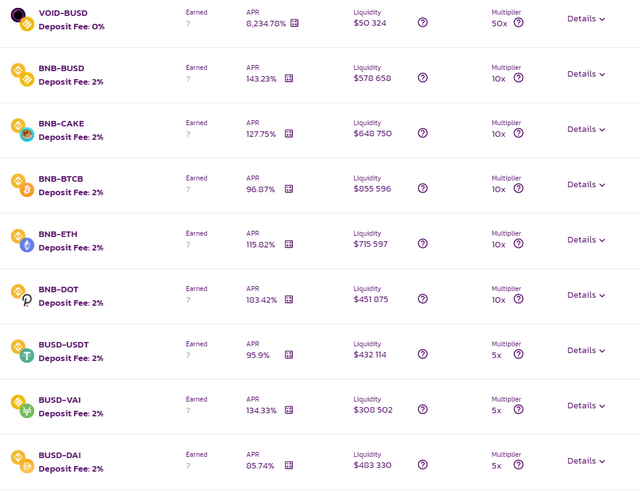The width and height of the screenshot is (640, 491).
Task: Open APR calculator for BUSD-DAI farm
Action: coord(289,465)
